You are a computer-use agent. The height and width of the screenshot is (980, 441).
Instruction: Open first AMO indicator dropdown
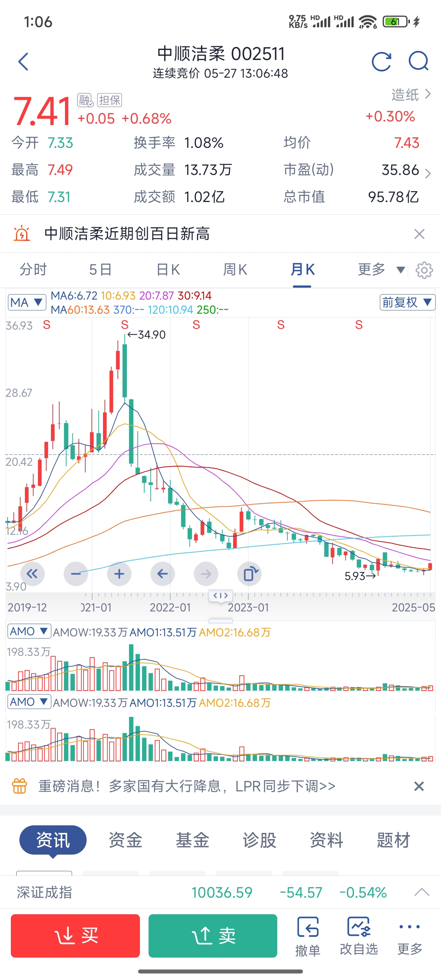point(29,632)
